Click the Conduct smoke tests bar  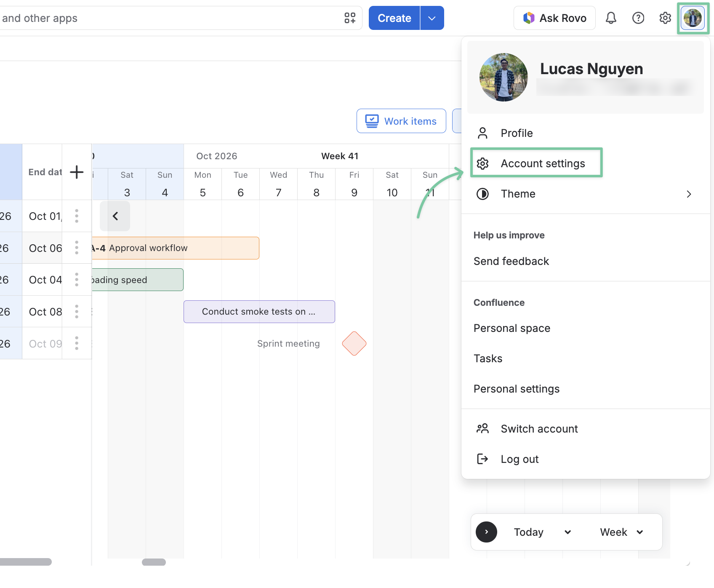[259, 312]
